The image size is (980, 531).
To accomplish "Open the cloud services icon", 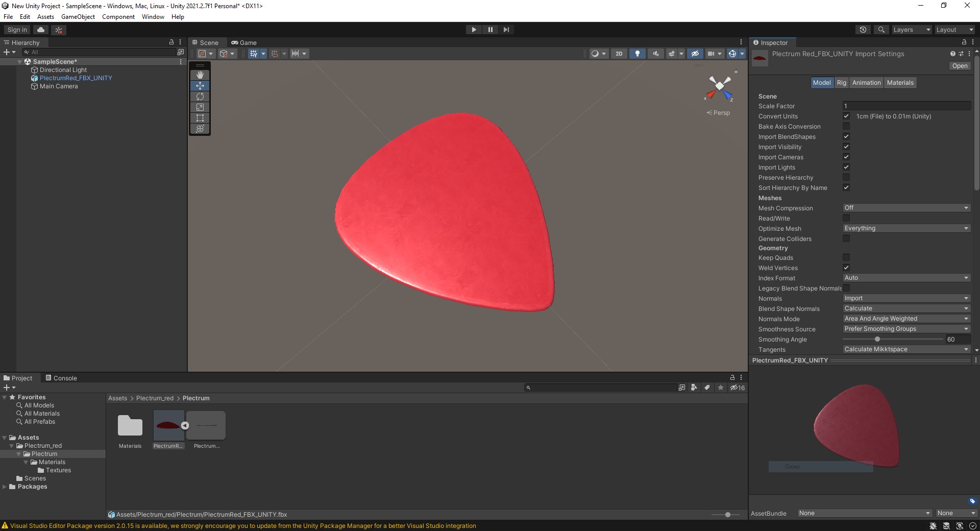I will [x=41, y=30].
